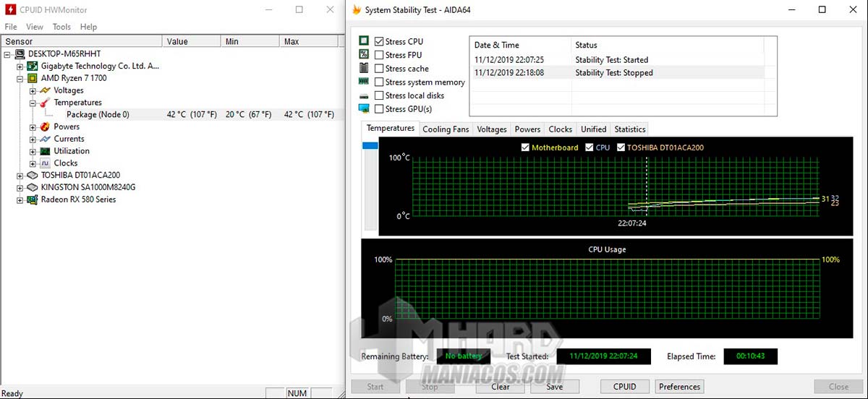Click the Gigabyte motherboard icon
This screenshot has width=868, height=399.
coord(33,66)
